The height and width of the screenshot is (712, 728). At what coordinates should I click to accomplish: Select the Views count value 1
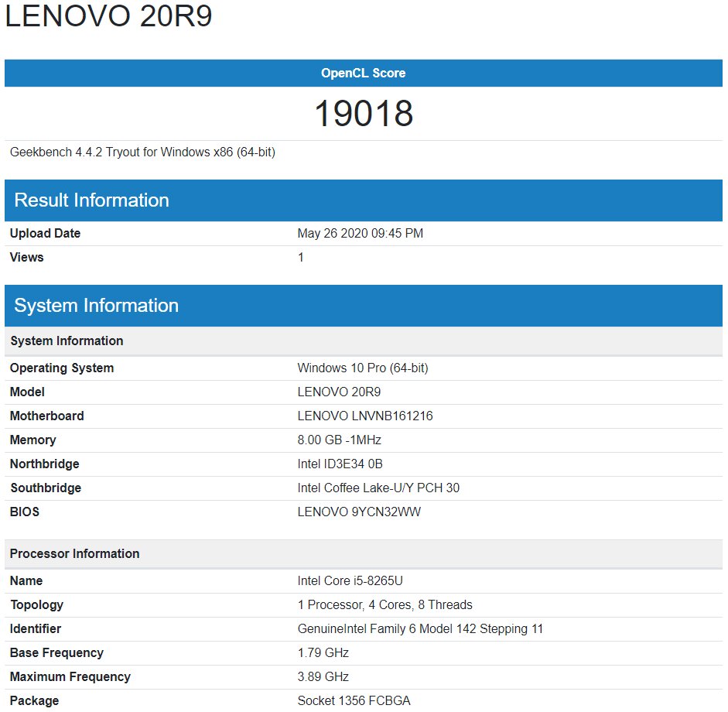pos(301,257)
